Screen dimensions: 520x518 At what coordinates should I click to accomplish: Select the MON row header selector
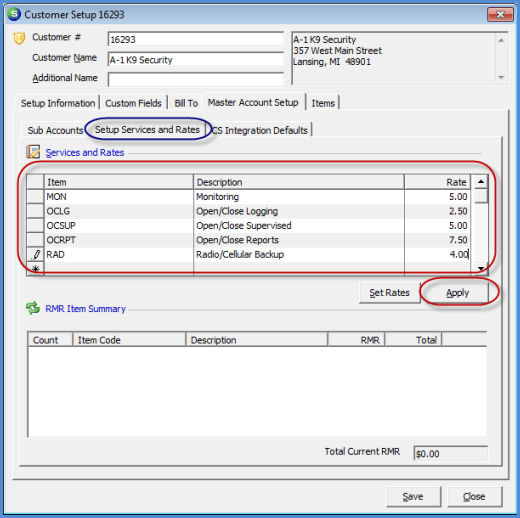(x=35, y=197)
